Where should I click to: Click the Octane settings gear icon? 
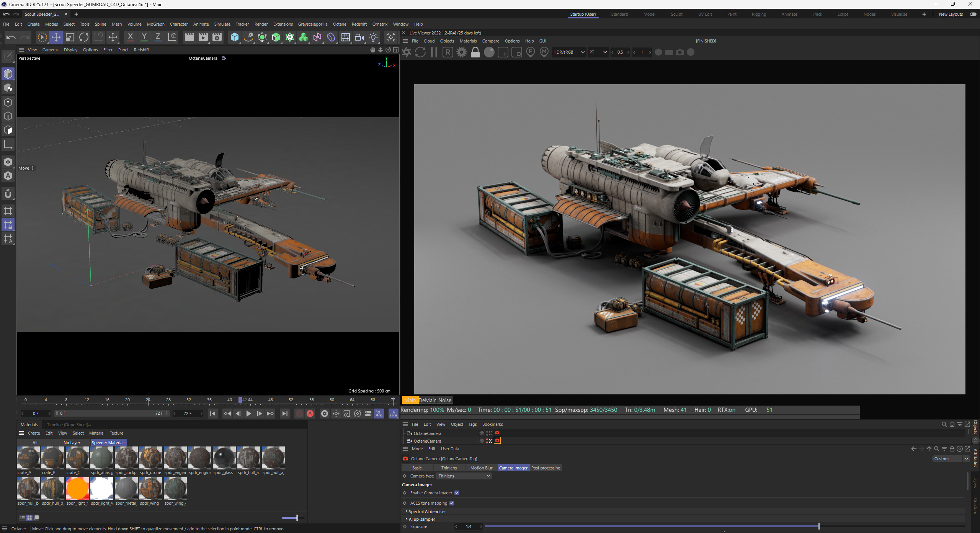(x=461, y=52)
